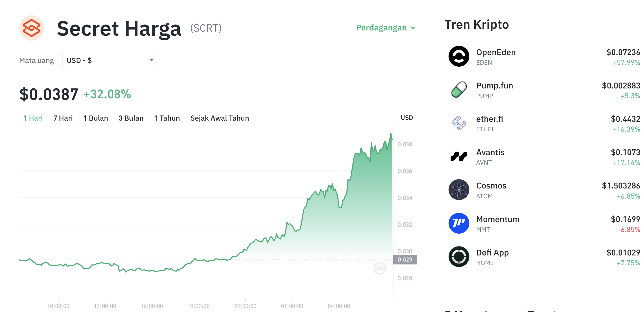The image size is (644, 312).
Task: Select the 3 Bulan range
Action: tap(131, 118)
